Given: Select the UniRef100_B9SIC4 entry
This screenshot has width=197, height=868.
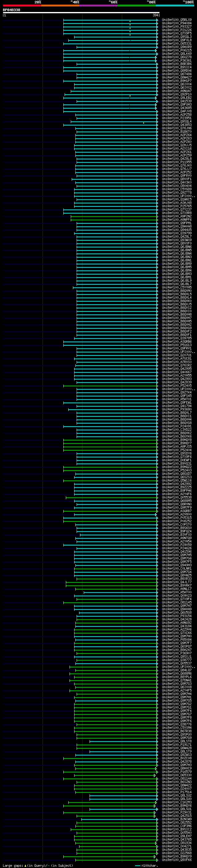Looking at the screenshot, I should [x=177, y=67].
